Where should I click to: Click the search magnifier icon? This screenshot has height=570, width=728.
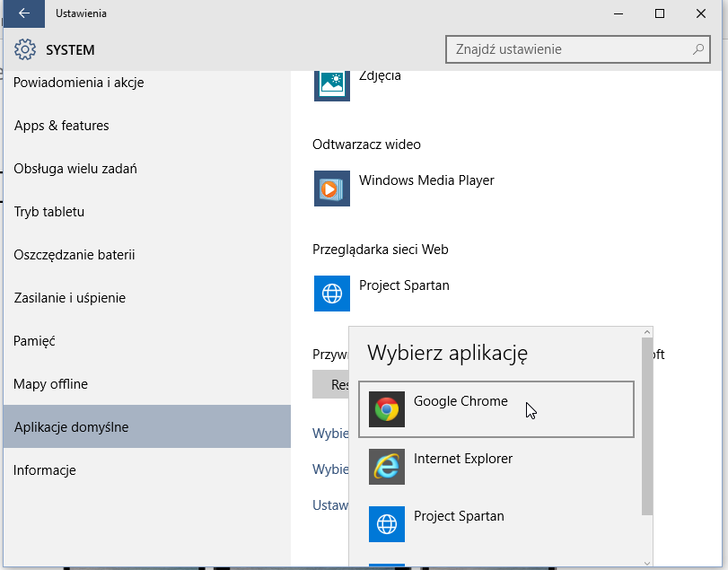pos(697,49)
